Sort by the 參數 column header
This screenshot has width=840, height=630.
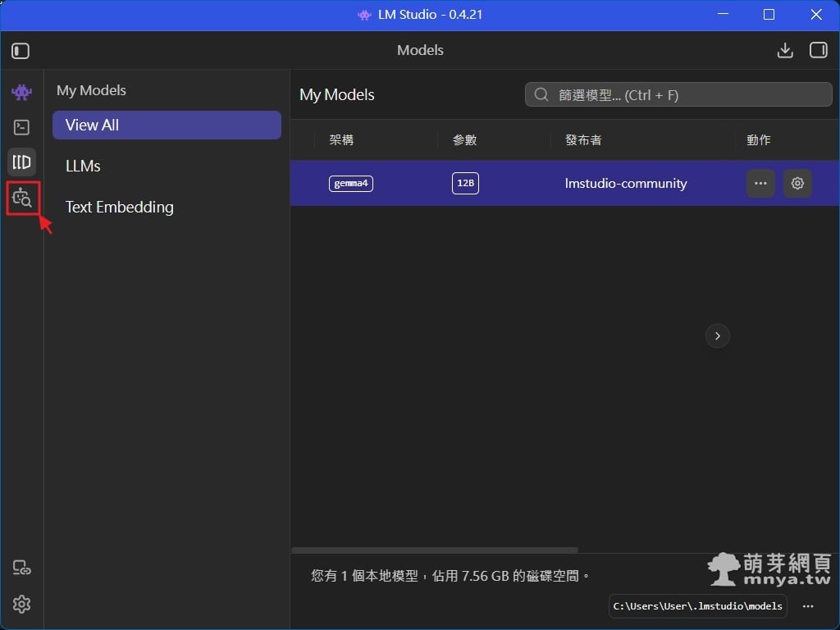pos(464,139)
